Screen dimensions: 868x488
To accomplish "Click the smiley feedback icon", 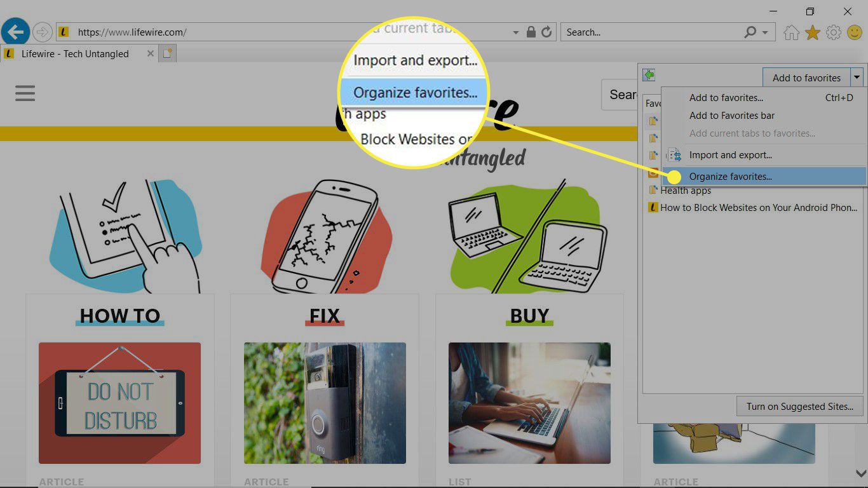I will [854, 32].
